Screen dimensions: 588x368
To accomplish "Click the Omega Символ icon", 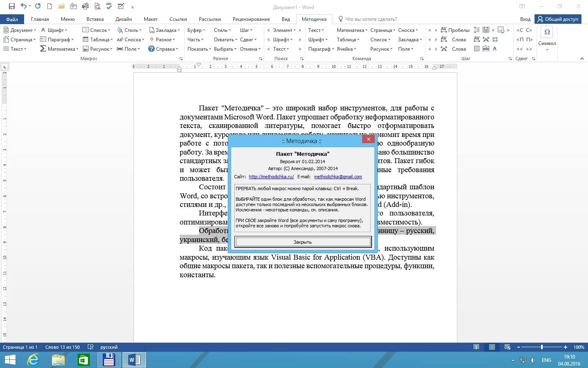I will click(547, 32).
